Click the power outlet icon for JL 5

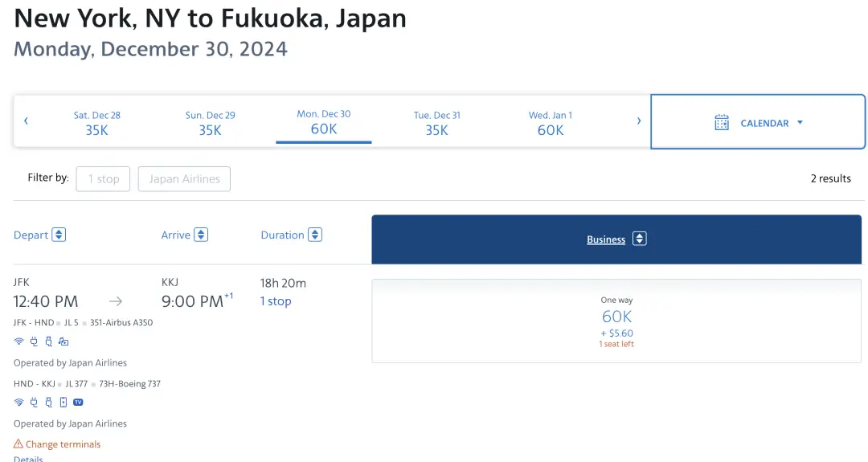(x=34, y=341)
